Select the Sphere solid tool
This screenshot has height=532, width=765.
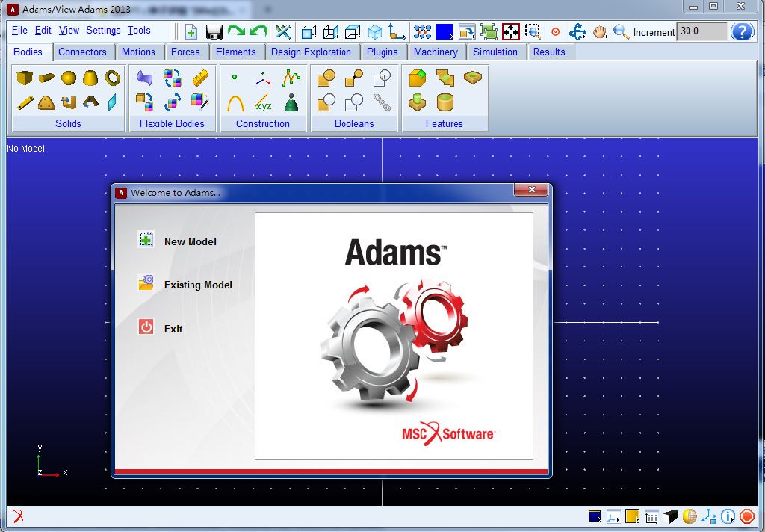tap(68, 78)
